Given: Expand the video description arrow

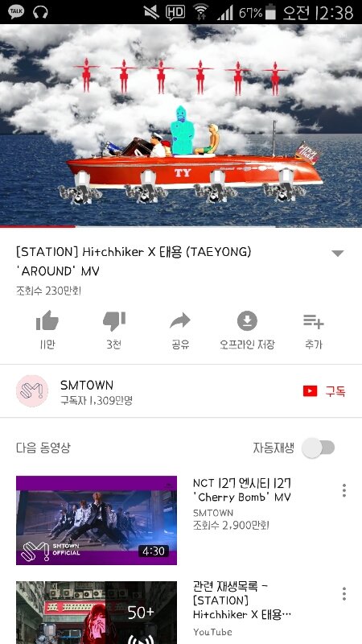Looking at the screenshot, I should tap(337, 254).
